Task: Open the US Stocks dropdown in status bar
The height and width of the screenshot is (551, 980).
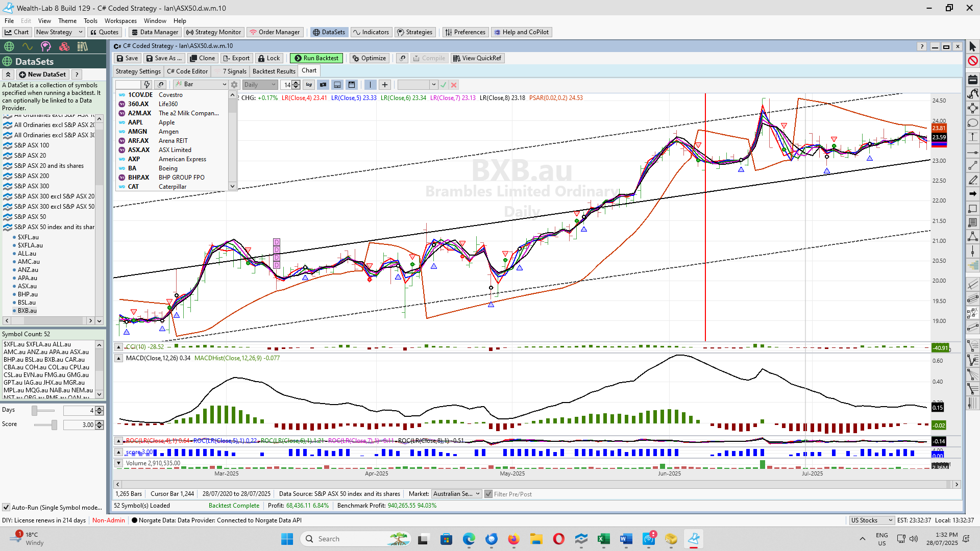Action: coord(871,520)
